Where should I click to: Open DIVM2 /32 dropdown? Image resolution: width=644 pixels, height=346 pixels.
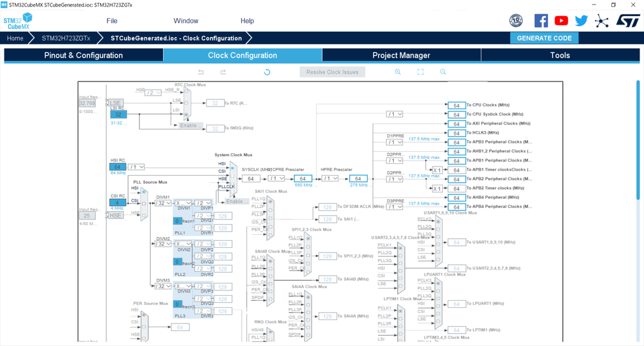162,244
